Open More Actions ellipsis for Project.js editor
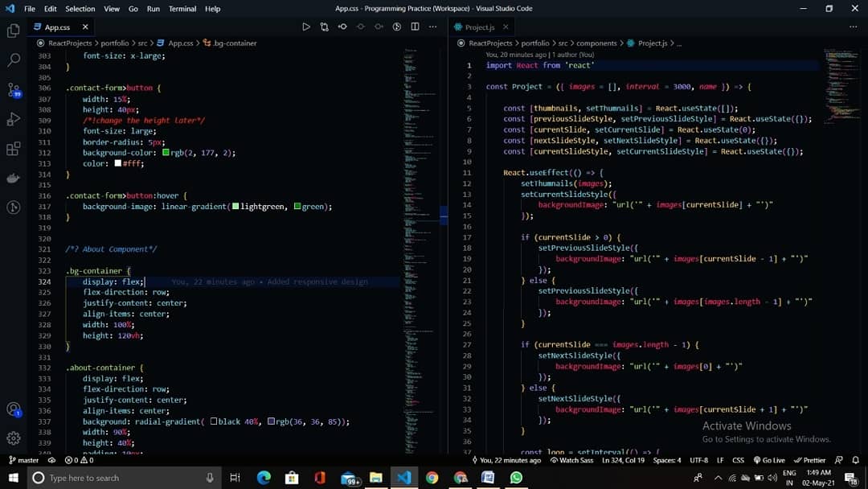This screenshot has height=489, width=868. (853, 27)
